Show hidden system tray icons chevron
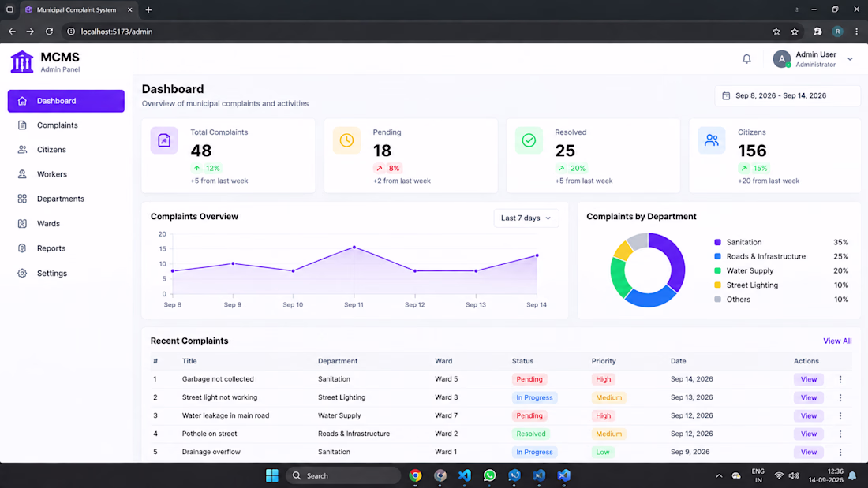868x488 pixels. [x=719, y=476]
